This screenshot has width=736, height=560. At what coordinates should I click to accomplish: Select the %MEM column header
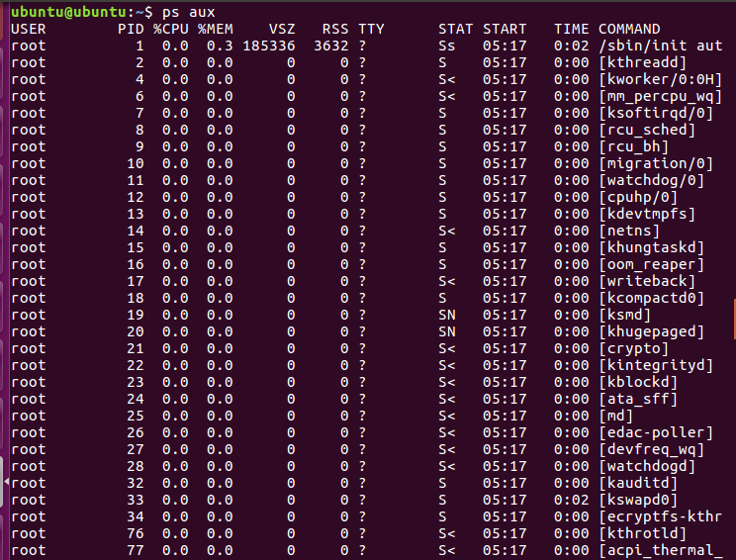(x=216, y=29)
